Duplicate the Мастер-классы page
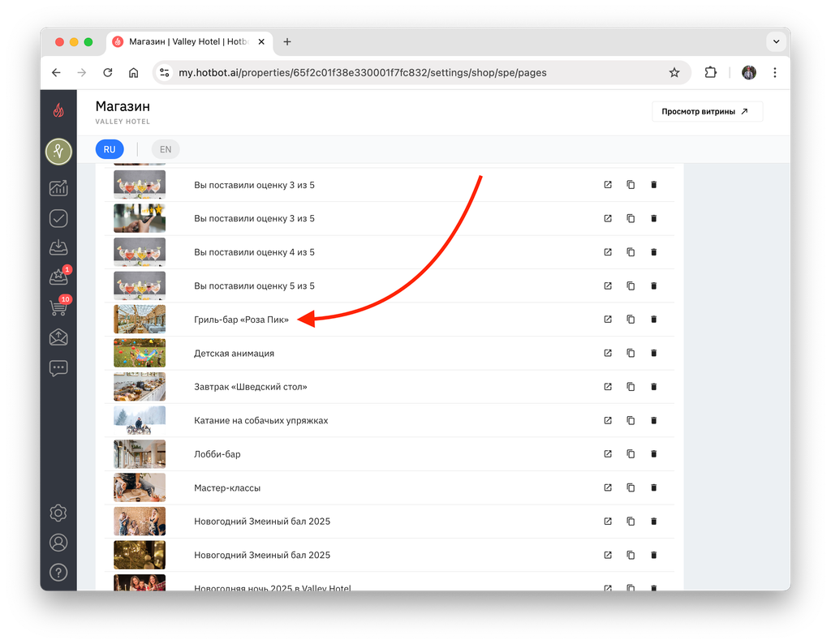Image resolution: width=831 pixels, height=644 pixels. pos(631,487)
